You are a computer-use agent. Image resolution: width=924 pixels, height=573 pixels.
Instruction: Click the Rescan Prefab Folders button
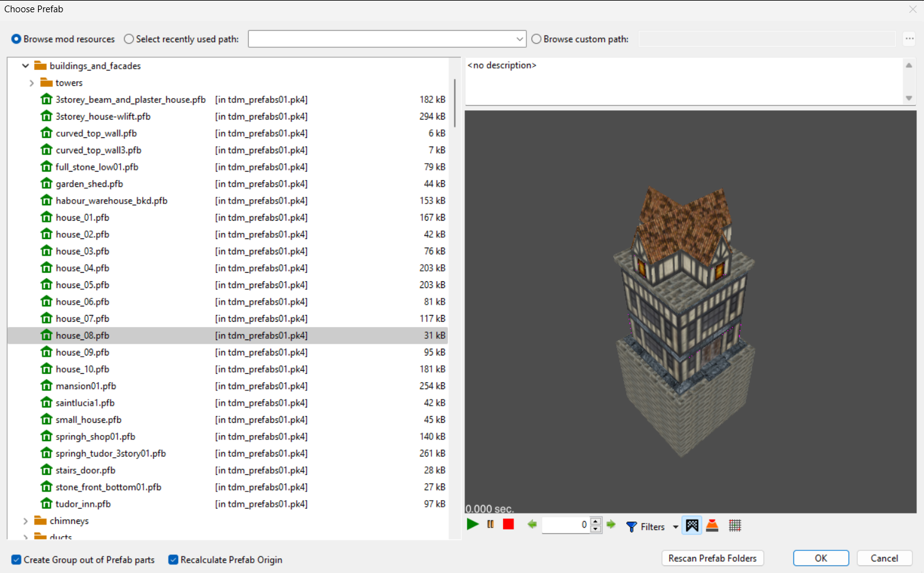point(712,558)
